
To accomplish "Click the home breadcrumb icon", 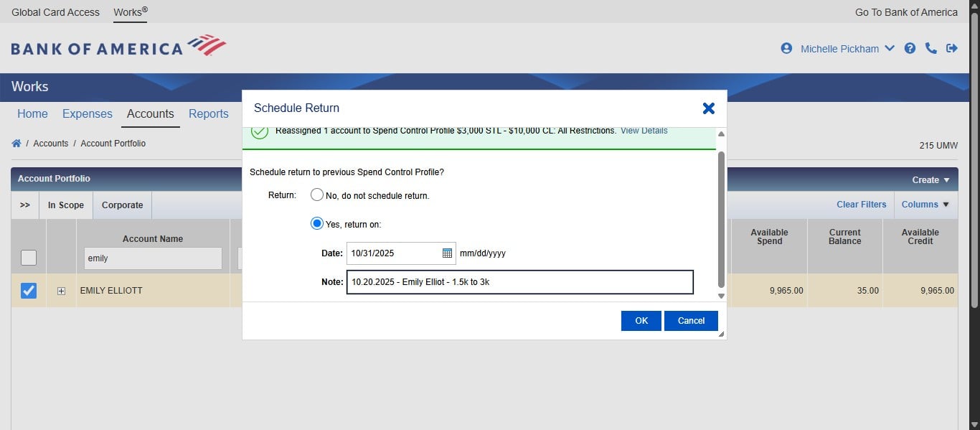I will (x=16, y=144).
